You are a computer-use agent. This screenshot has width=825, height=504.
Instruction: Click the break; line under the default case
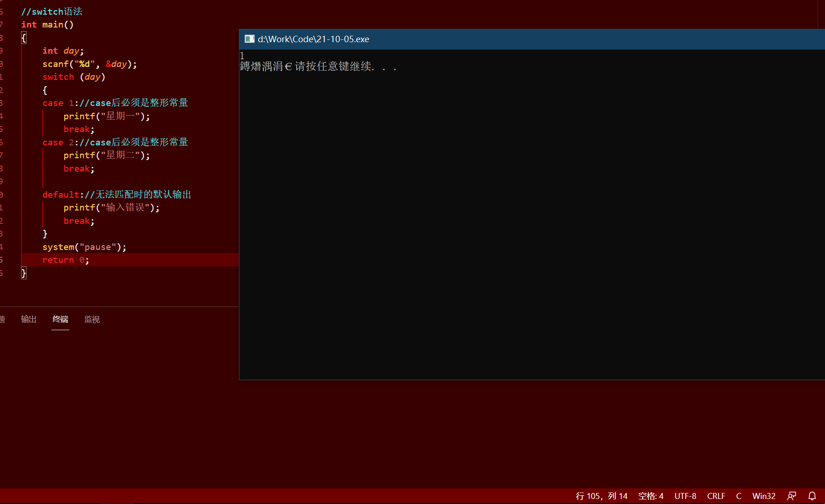pyautogui.click(x=79, y=221)
